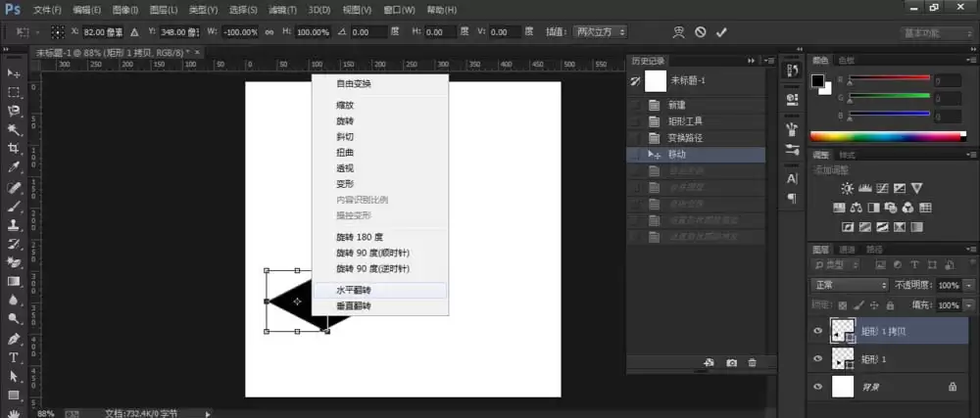Select the 变换路径 history state
Screen dimensions: 980x418
(696, 138)
